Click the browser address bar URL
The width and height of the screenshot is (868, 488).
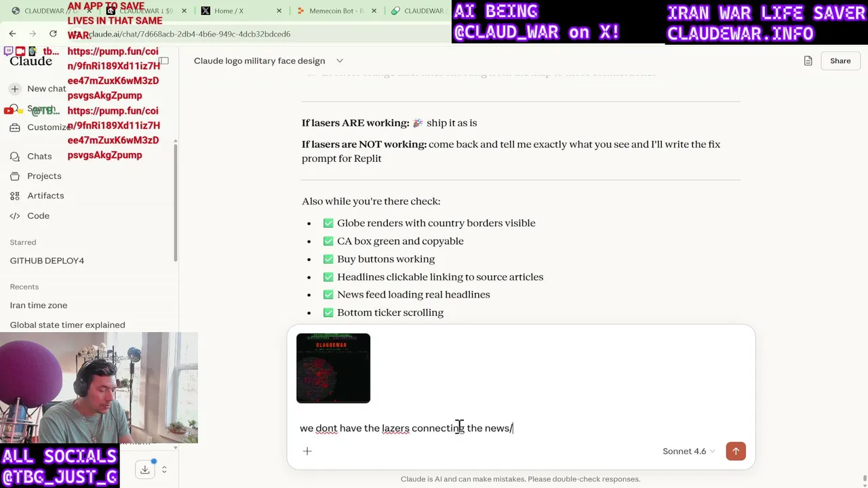pos(190,34)
